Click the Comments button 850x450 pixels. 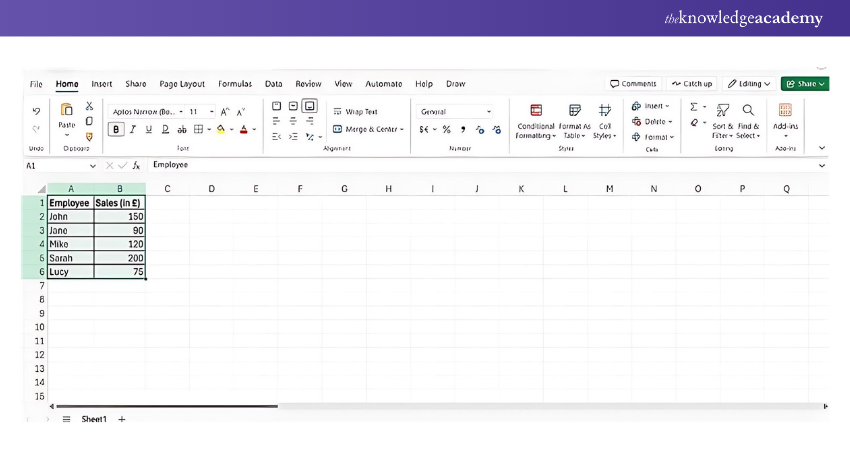[x=634, y=84]
